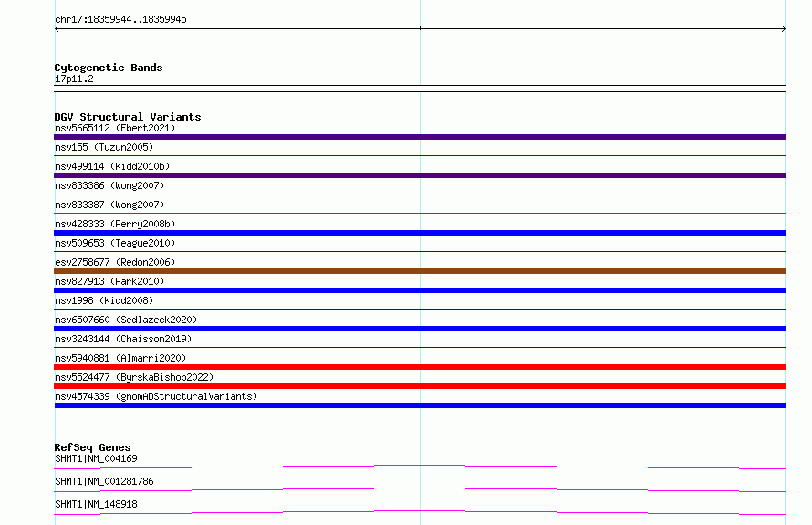Click the SHMT1|NM_004169 transcript label
Viewport: 812px width, 525px height.
96,458
